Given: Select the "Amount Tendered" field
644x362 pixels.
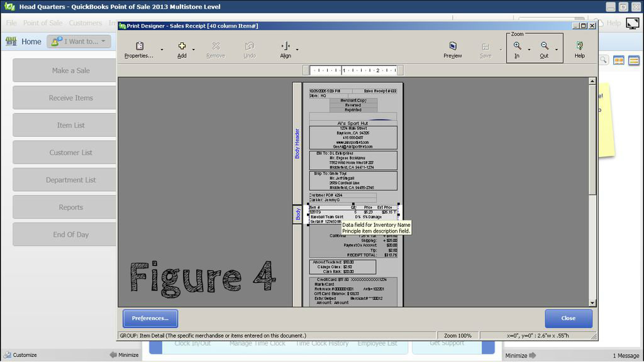Looking at the screenshot, I should coord(333,262).
